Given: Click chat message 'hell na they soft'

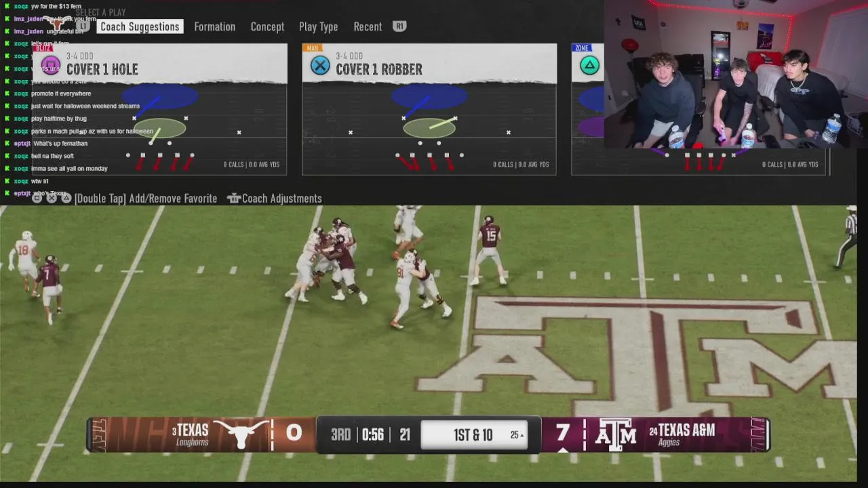Looking at the screenshot, I should click(x=52, y=156).
